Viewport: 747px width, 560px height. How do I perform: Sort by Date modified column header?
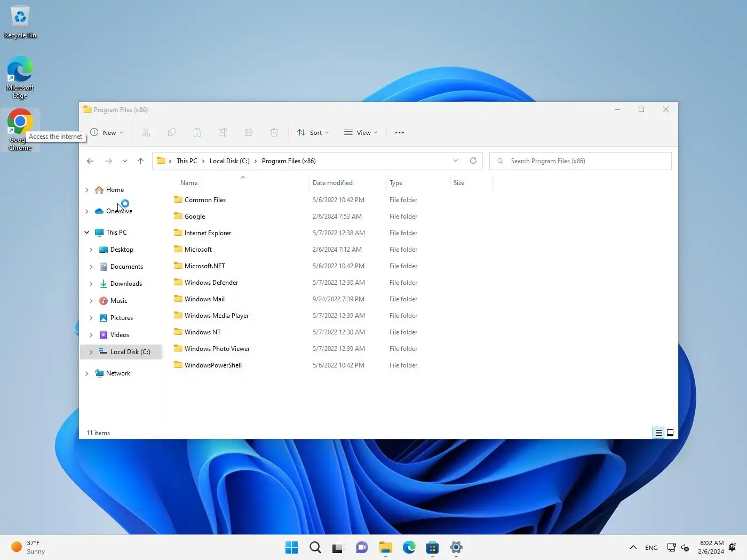[332, 183]
